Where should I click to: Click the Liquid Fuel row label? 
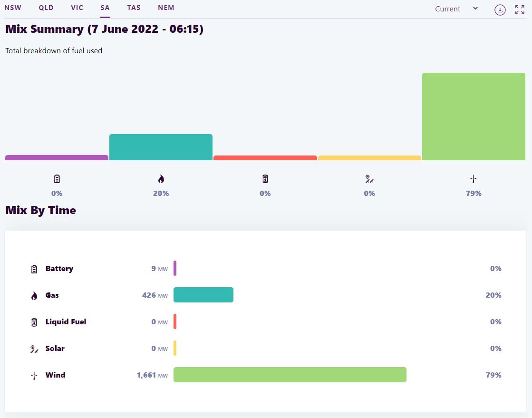click(66, 322)
